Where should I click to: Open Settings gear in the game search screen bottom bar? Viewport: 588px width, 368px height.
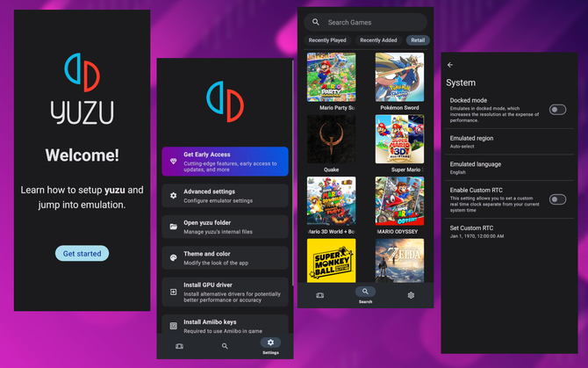pos(411,295)
